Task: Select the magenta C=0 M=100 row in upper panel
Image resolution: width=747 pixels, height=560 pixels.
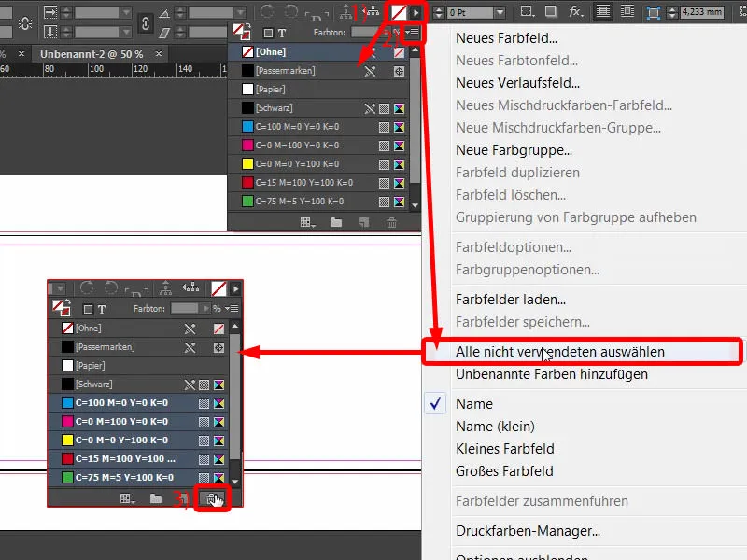Action: coord(318,146)
